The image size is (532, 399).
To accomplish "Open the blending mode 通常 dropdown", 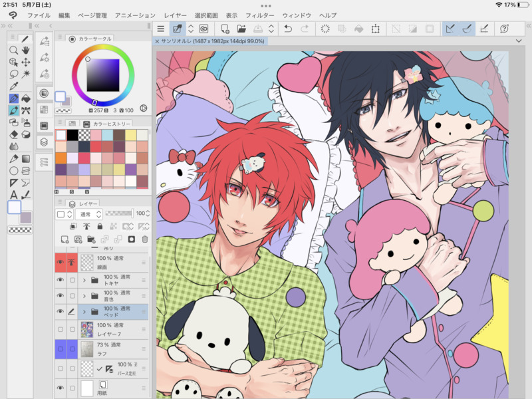I will [x=88, y=214].
